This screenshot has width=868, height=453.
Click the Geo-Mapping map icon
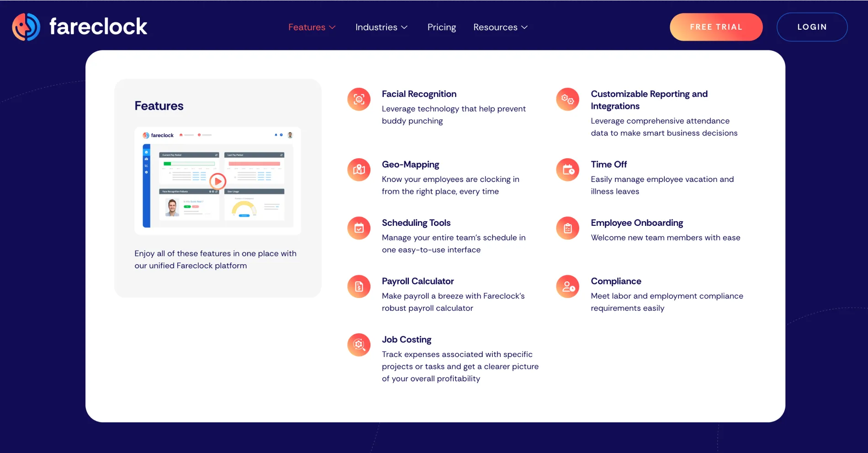(359, 170)
